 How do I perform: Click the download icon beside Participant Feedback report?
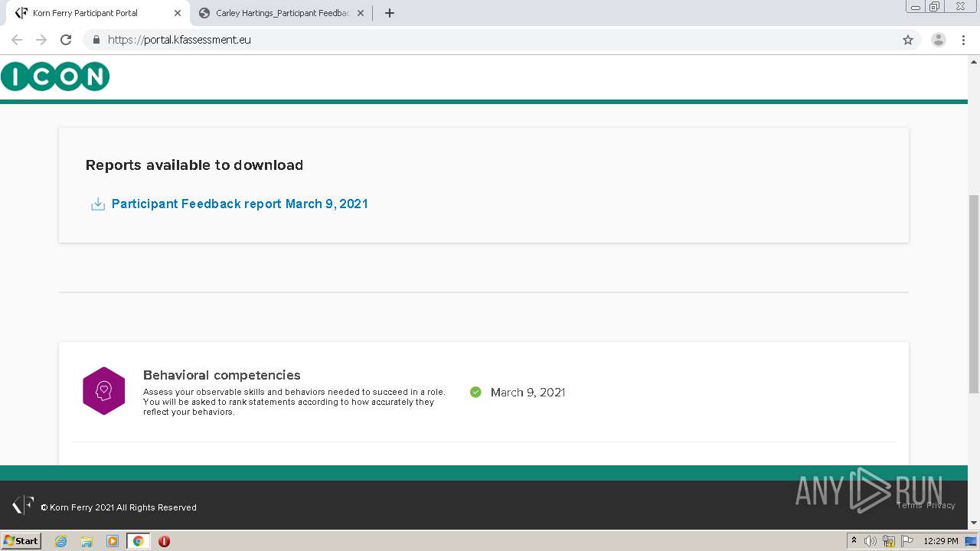pyautogui.click(x=98, y=204)
